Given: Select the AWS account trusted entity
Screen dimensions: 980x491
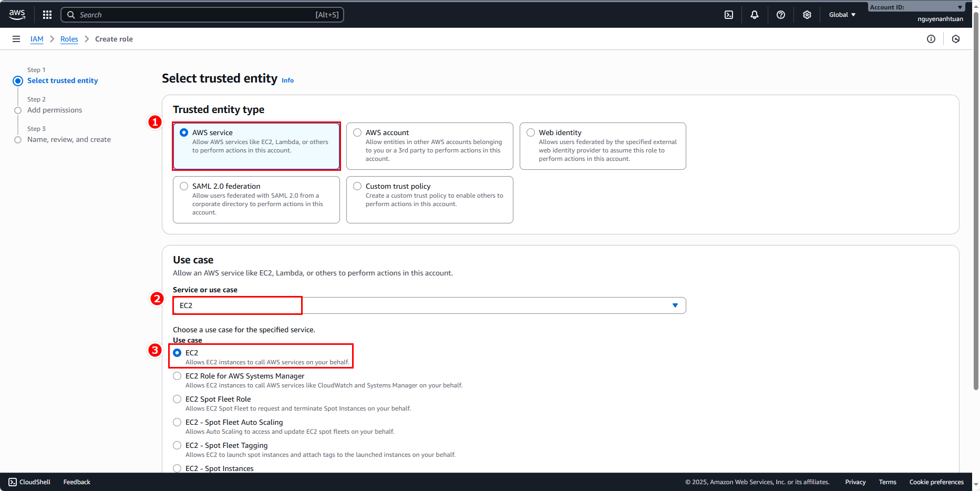Looking at the screenshot, I should tap(357, 132).
